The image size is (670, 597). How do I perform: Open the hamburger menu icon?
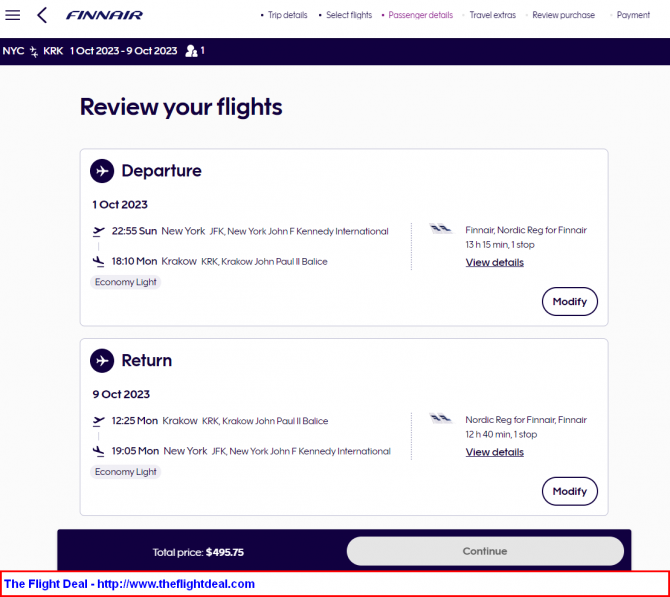point(12,15)
